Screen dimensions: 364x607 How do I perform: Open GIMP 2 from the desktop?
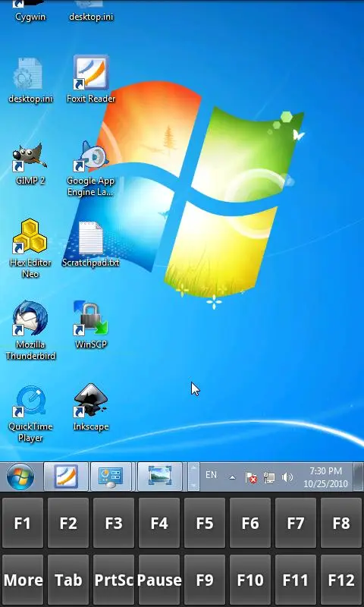pyautogui.click(x=30, y=162)
